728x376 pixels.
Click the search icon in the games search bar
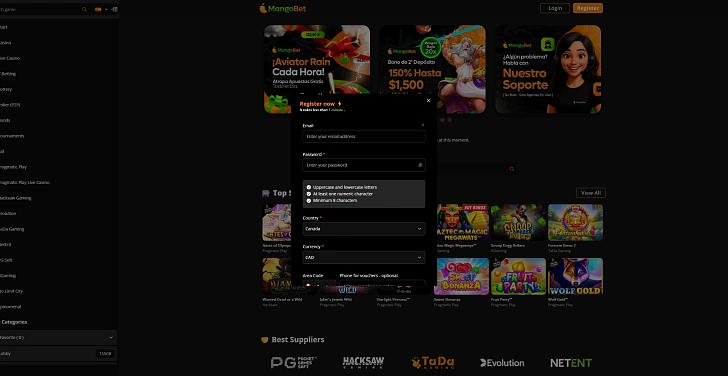pos(512,169)
